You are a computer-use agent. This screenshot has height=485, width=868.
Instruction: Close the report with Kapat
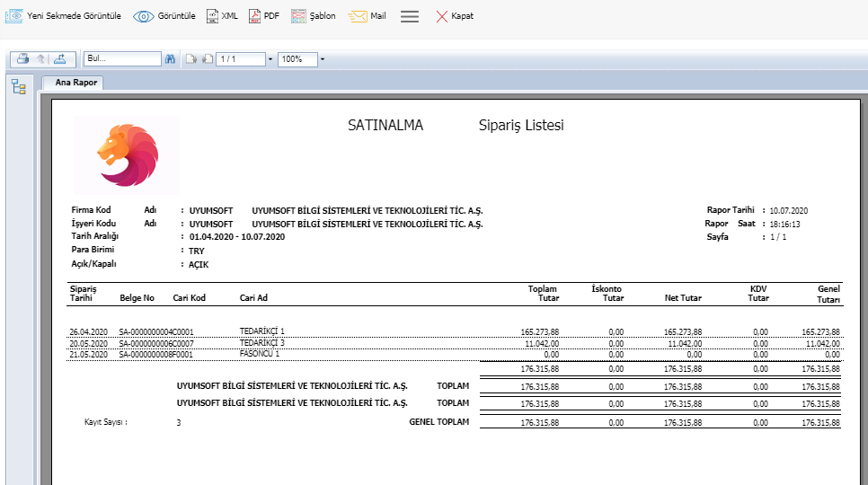click(x=454, y=16)
